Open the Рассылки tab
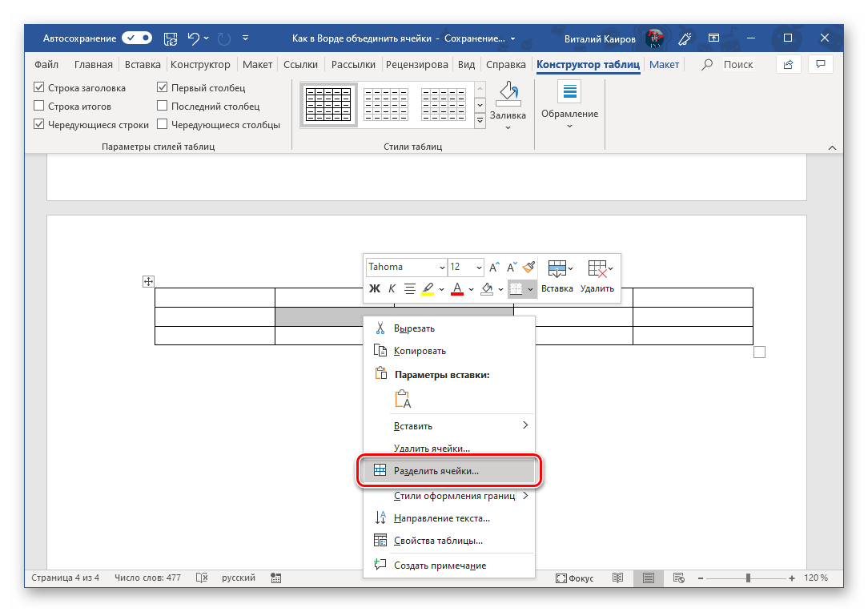The height and width of the screenshot is (612, 868). (353, 64)
